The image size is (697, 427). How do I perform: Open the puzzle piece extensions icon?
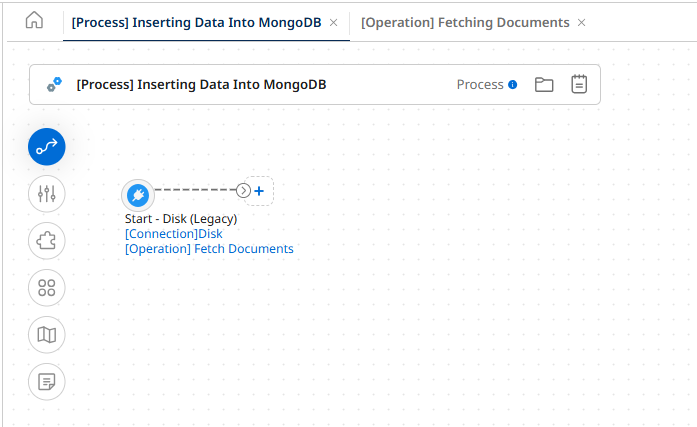47,241
